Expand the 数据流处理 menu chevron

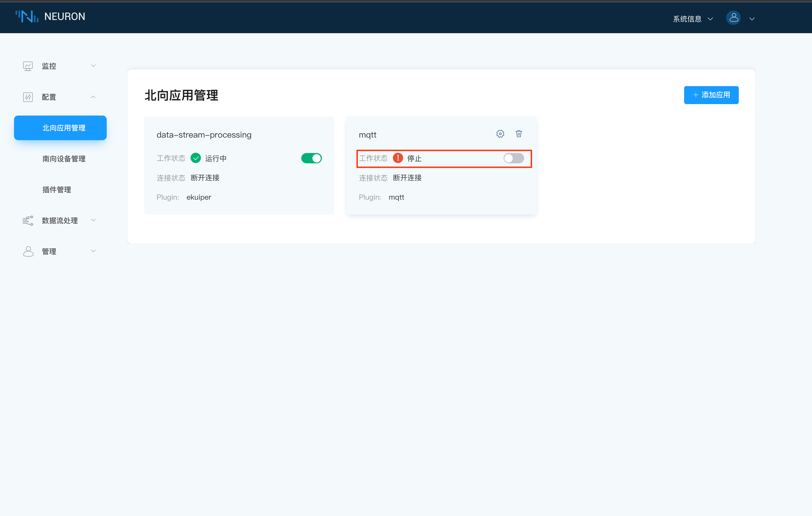coord(93,221)
